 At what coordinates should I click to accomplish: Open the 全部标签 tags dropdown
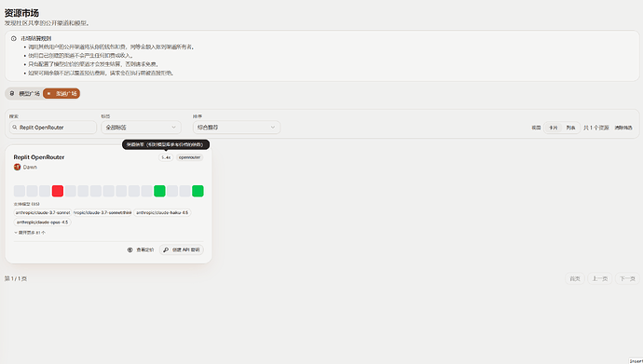pyautogui.click(x=141, y=128)
